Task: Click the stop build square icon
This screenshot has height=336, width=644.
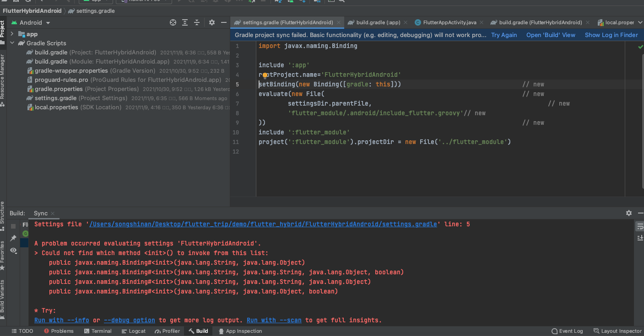Action: [x=13, y=226]
